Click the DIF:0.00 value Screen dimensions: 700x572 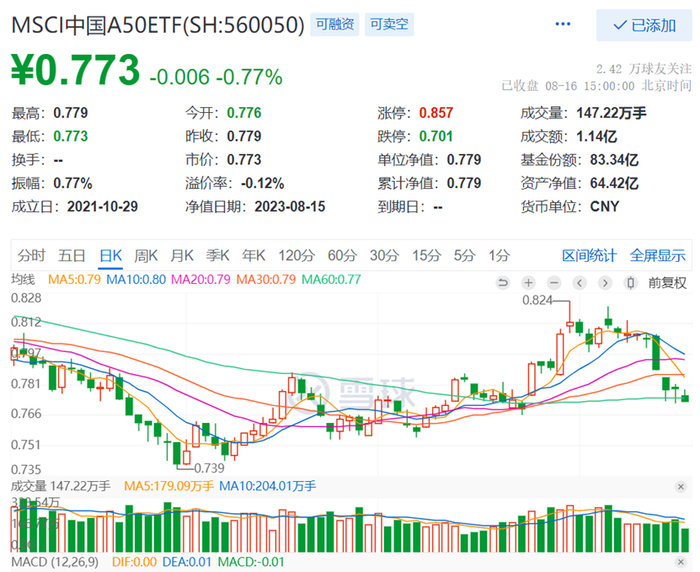pos(134,562)
